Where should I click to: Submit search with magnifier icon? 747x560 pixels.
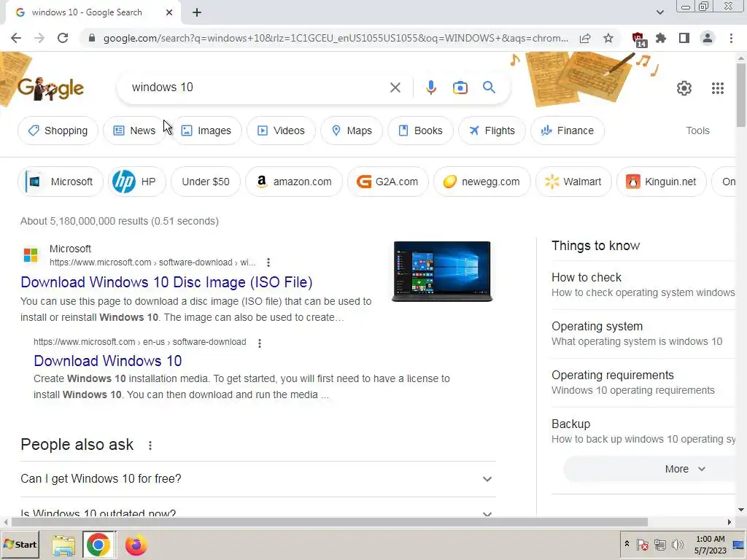point(489,87)
